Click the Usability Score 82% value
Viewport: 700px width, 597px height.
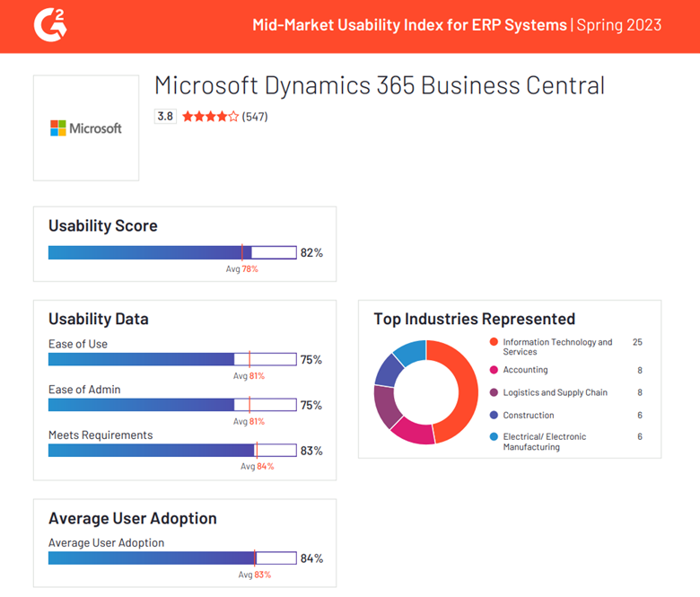311,253
